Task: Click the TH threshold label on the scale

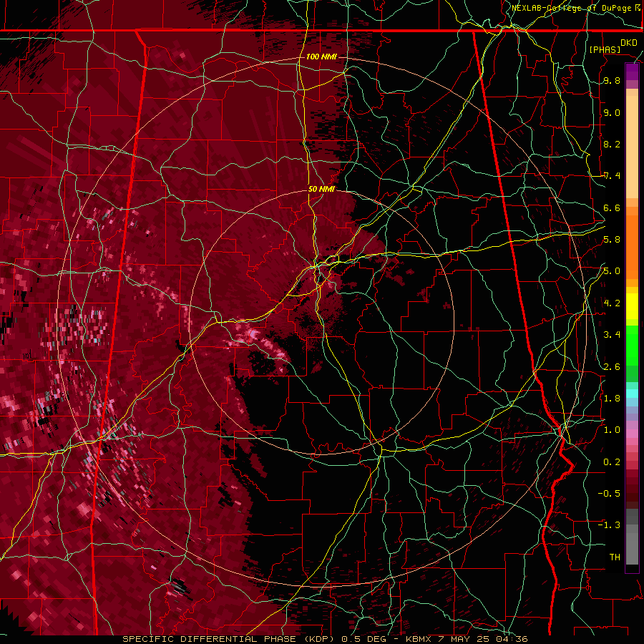Action: tap(615, 557)
